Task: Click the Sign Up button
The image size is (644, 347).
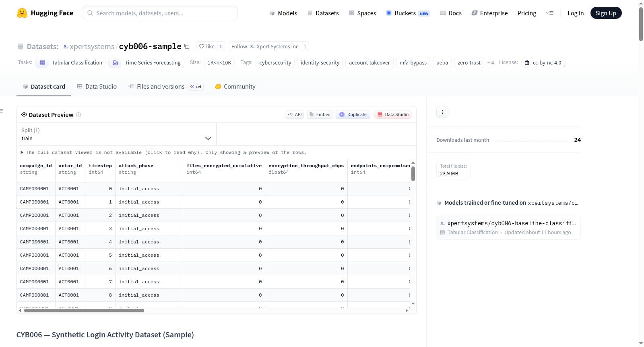Action: (606, 13)
